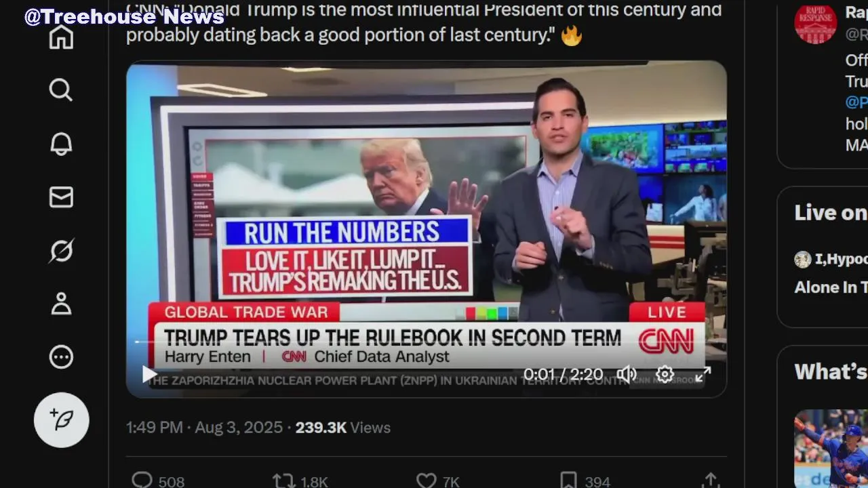868x488 pixels.
Task: Open video settings gear
Action: coord(665,374)
